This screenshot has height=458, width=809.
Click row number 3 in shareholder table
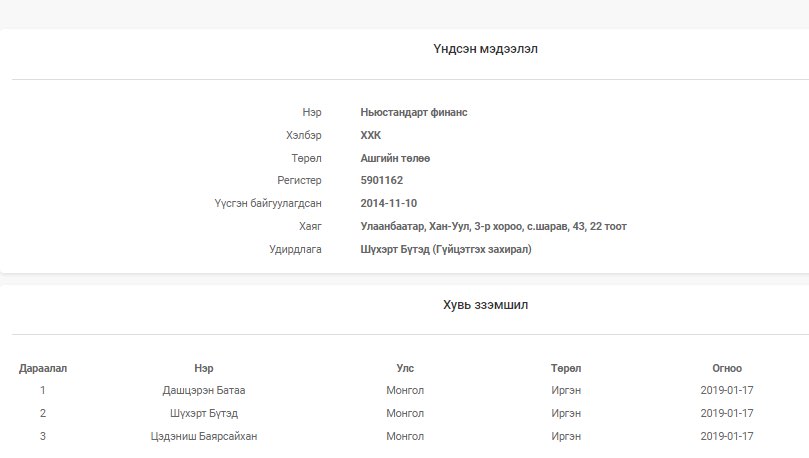pyautogui.click(x=43, y=436)
